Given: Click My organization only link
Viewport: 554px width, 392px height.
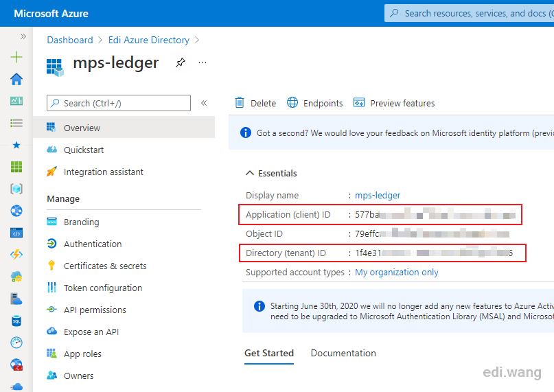Looking at the screenshot, I should [396, 272].
